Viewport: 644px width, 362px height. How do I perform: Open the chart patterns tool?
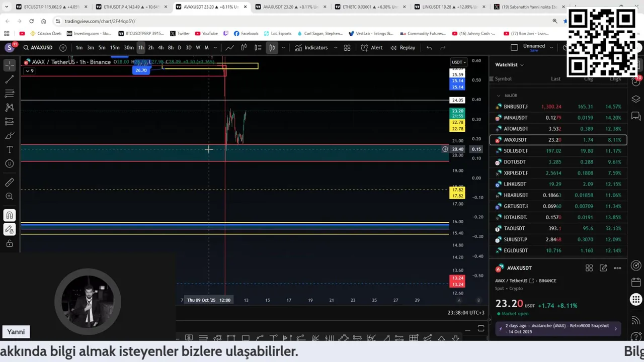pyautogui.click(x=10, y=108)
